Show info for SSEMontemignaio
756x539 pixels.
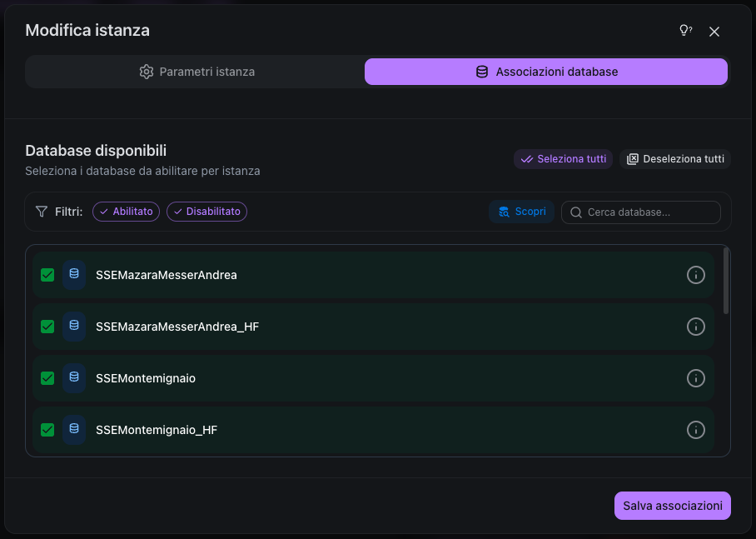(696, 378)
